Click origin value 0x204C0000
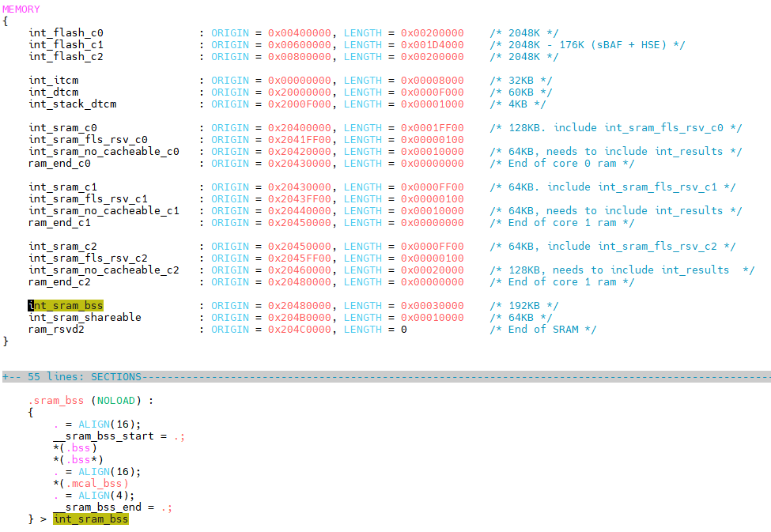 tap(300, 329)
